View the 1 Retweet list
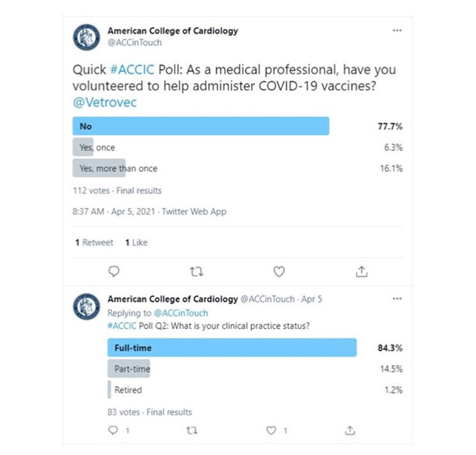The width and height of the screenshot is (476, 455). (x=94, y=242)
